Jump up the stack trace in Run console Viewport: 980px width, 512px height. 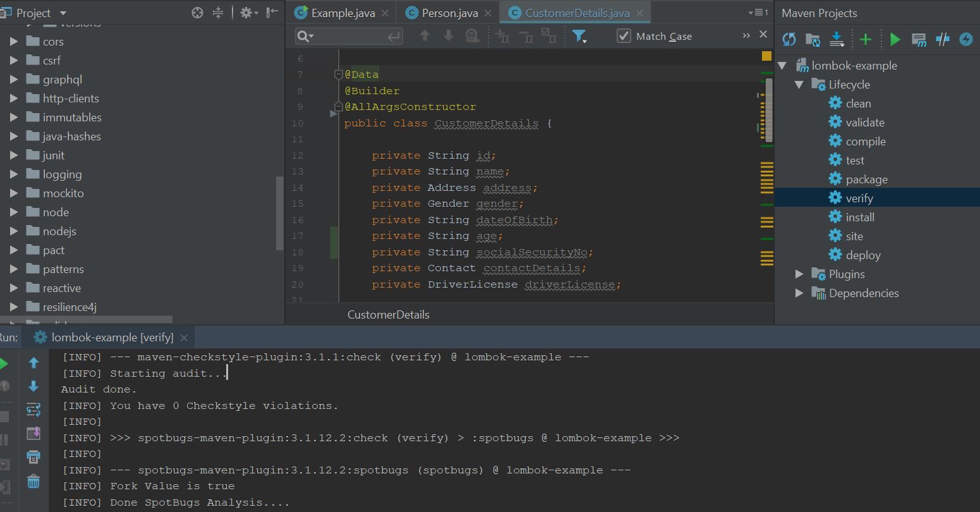[x=33, y=362]
